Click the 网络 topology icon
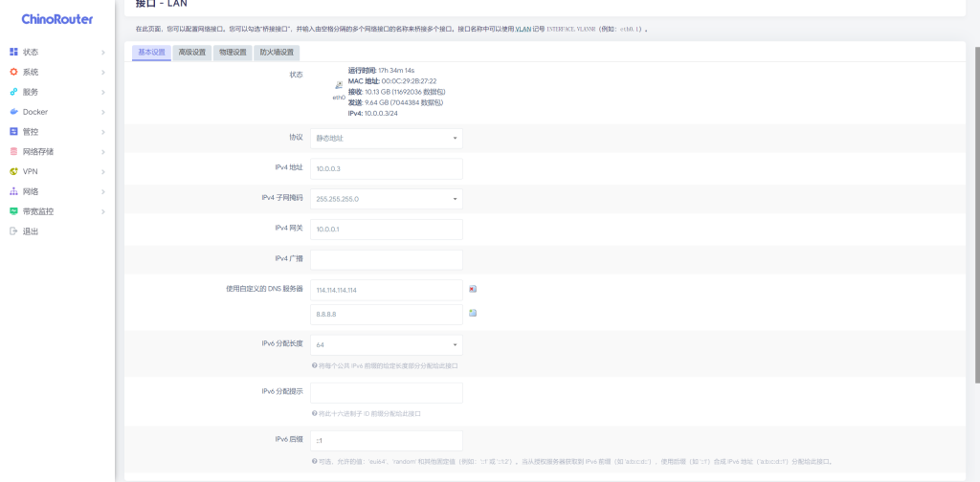 tap(13, 191)
